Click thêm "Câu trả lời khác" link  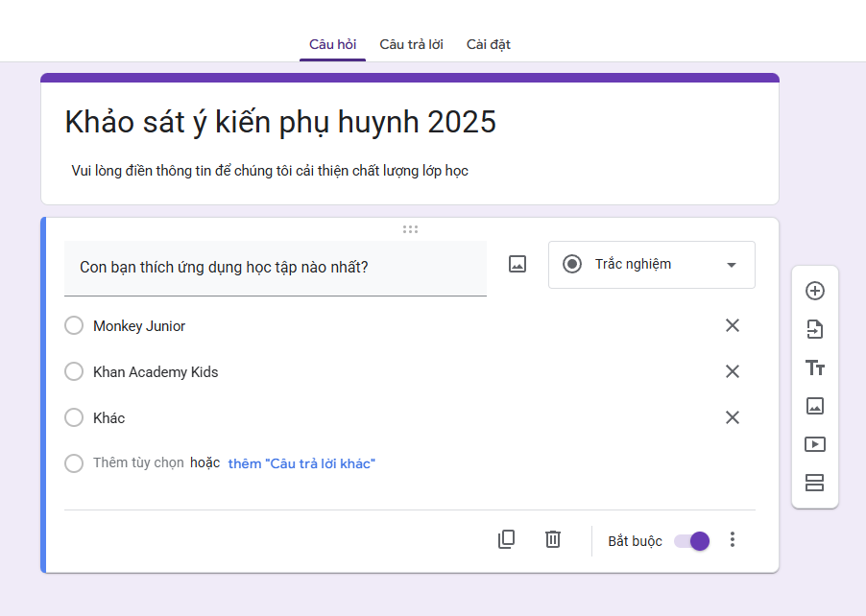301,463
